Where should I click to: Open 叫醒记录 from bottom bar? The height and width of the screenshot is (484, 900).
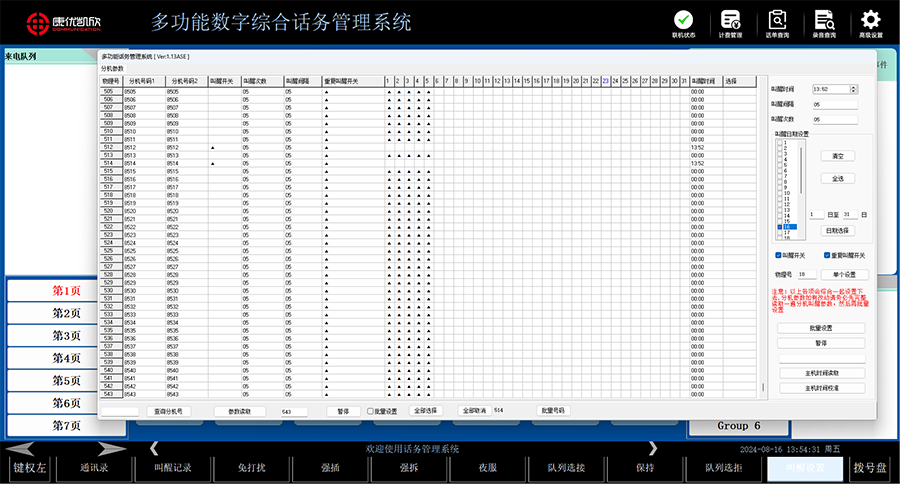[173, 468]
